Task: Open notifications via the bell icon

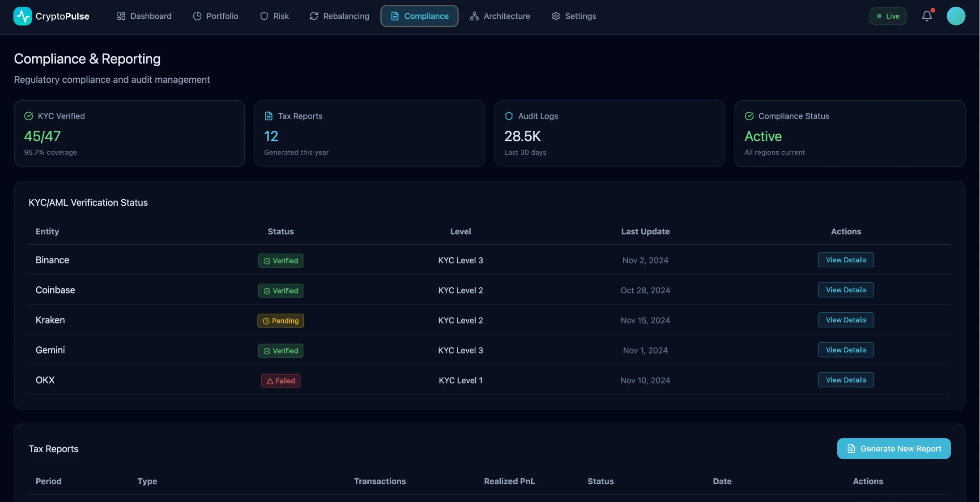Action: (927, 16)
